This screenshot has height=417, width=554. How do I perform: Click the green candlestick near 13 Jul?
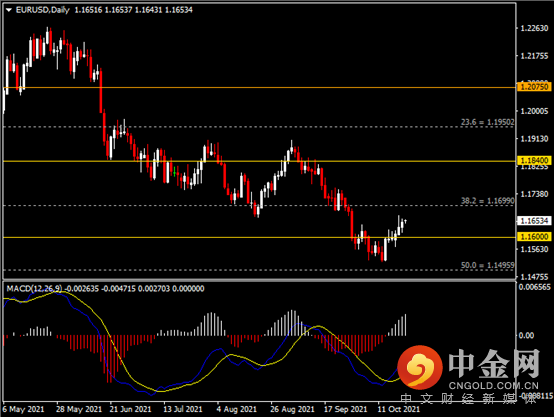[175, 171]
